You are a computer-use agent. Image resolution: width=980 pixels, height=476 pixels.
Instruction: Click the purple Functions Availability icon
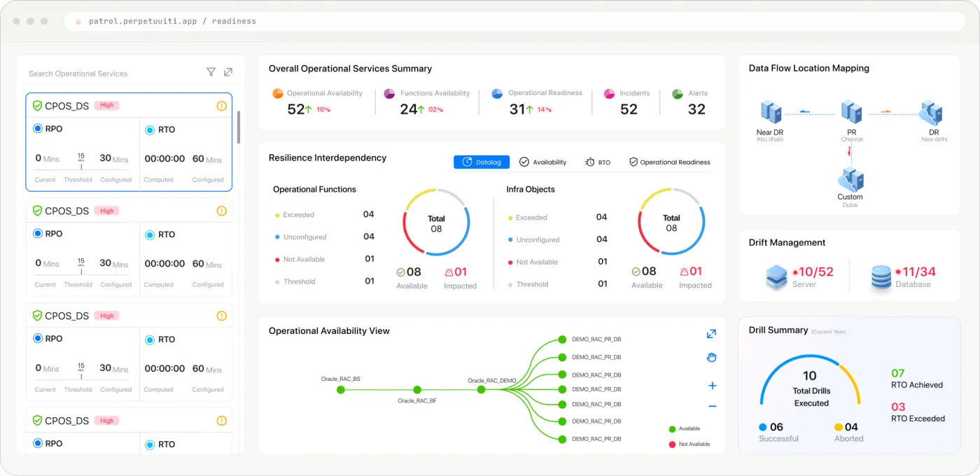pyautogui.click(x=390, y=93)
